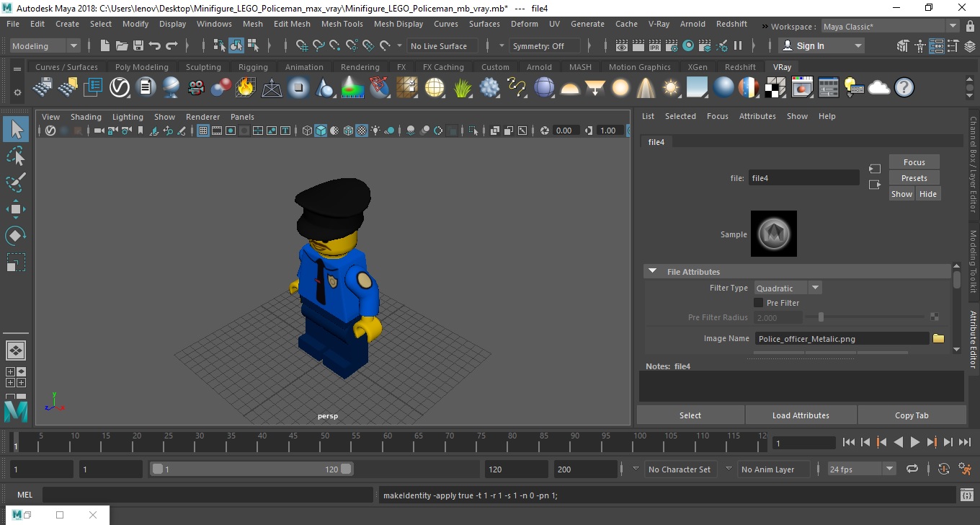Enable the Pre Filter checkbox
The image size is (980, 525).
[x=758, y=303]
